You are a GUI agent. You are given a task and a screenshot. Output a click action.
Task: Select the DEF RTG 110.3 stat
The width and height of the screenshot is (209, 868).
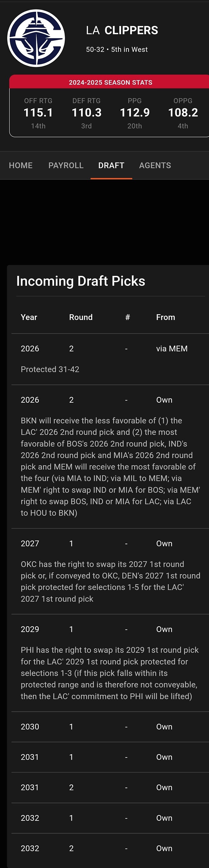coord(86,112)
